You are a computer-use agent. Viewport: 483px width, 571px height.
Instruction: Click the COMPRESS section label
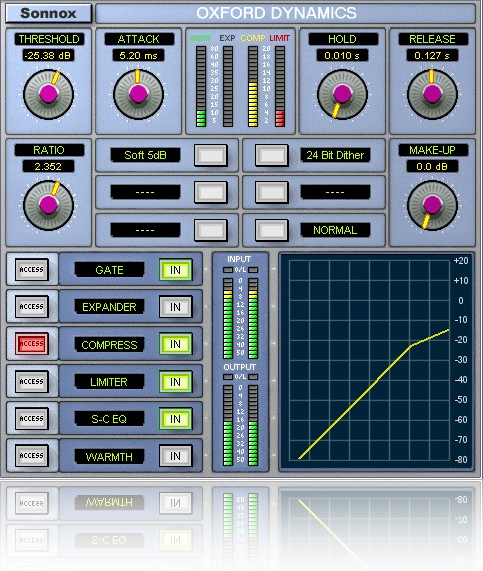109,344
